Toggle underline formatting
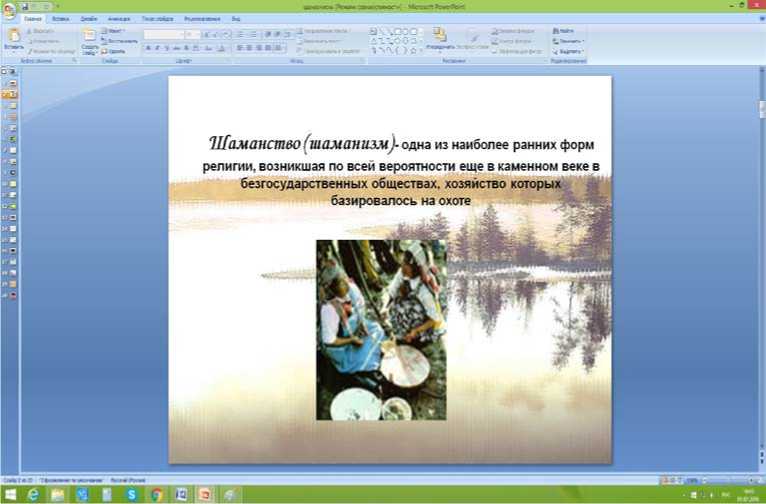 (x=167, y=48)
